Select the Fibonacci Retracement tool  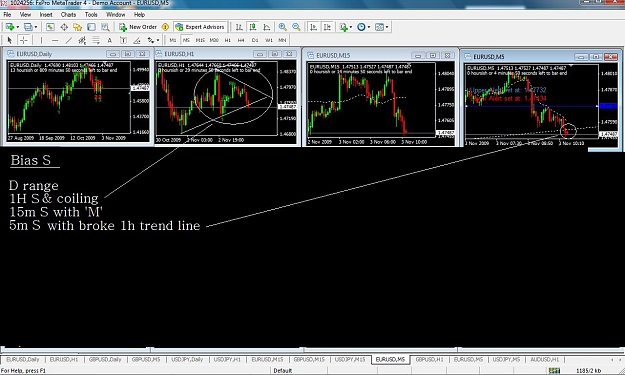pos(96,40)
